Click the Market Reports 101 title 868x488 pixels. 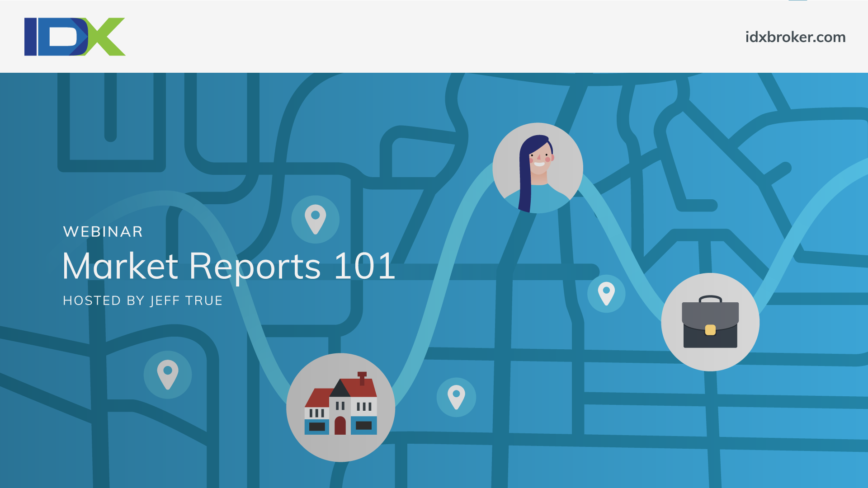229,266
